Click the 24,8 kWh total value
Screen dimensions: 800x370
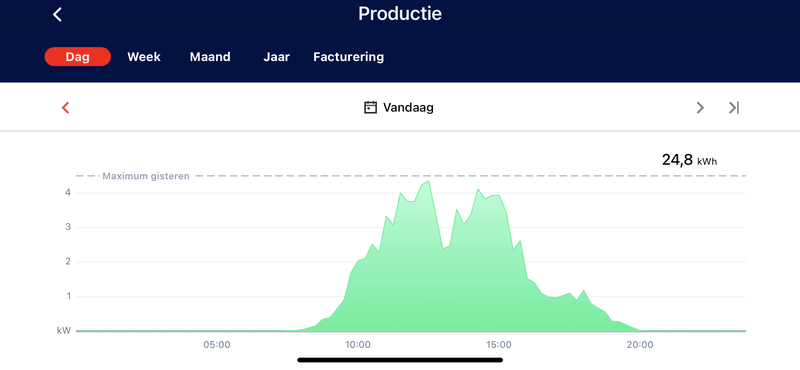(x=689, y=160)
